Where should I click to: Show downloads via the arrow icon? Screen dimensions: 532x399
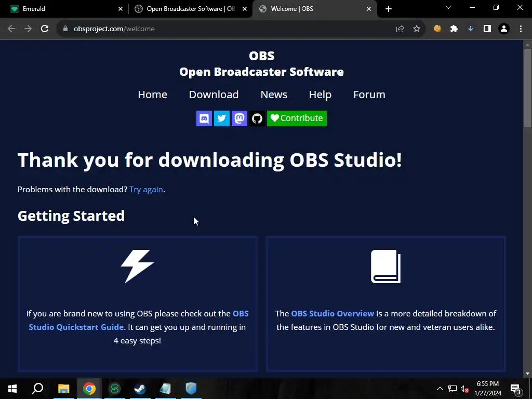click(471, 29)
